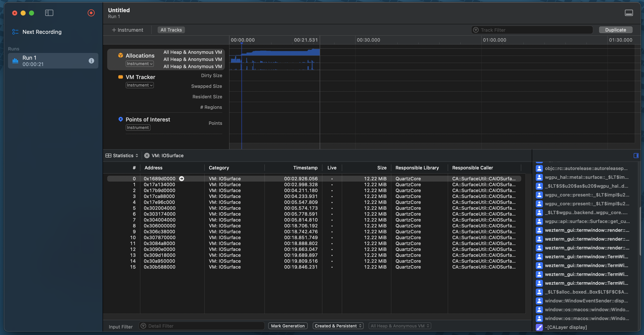Click the timeline playhead marker at top
644x335 pixels.
click(x=241, y=44)
